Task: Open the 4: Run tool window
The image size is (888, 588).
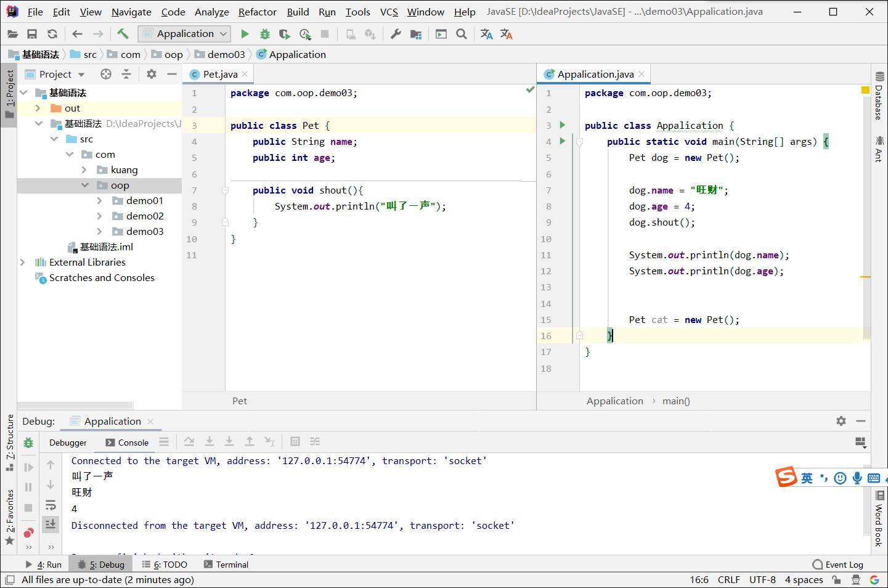Action: tap(43, 565)
